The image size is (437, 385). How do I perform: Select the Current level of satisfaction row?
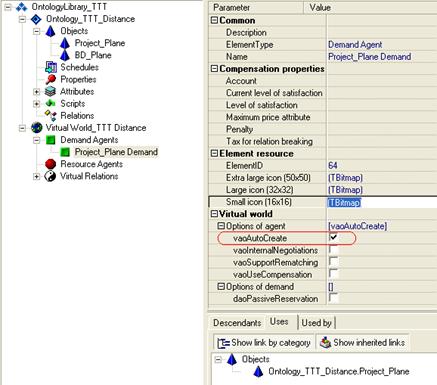323,93
